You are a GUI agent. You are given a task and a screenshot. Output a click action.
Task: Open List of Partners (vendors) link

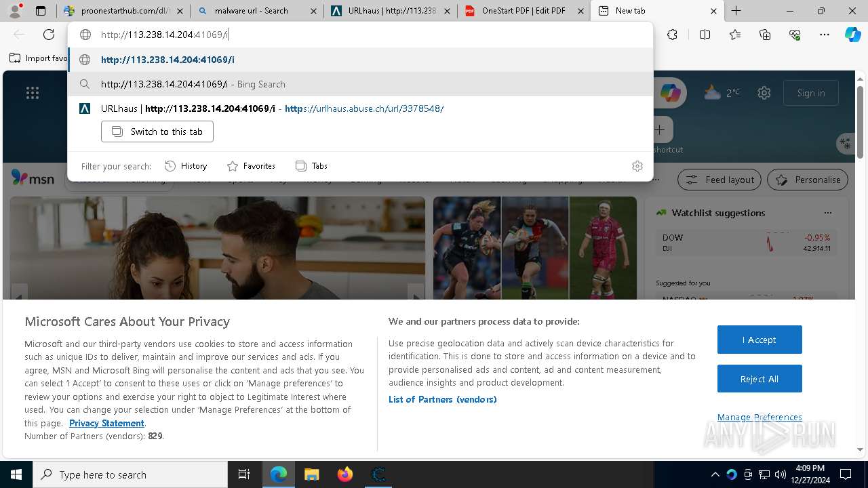(x=442, y=399)
